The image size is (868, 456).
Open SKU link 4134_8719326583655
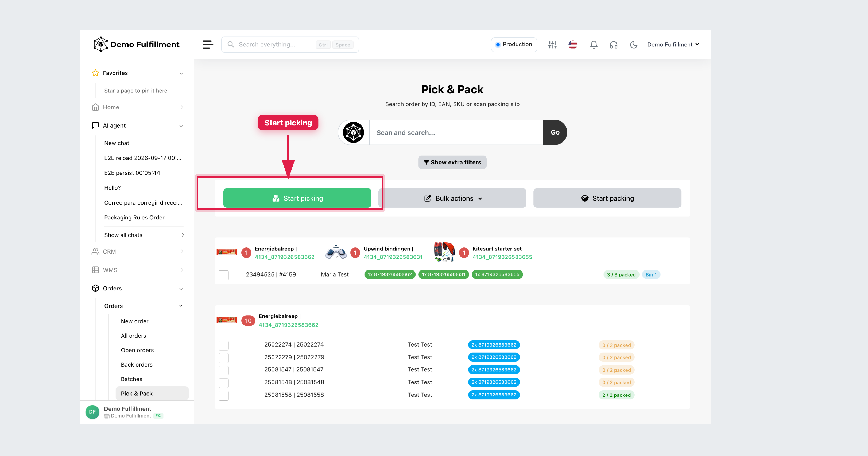point(502,257)
